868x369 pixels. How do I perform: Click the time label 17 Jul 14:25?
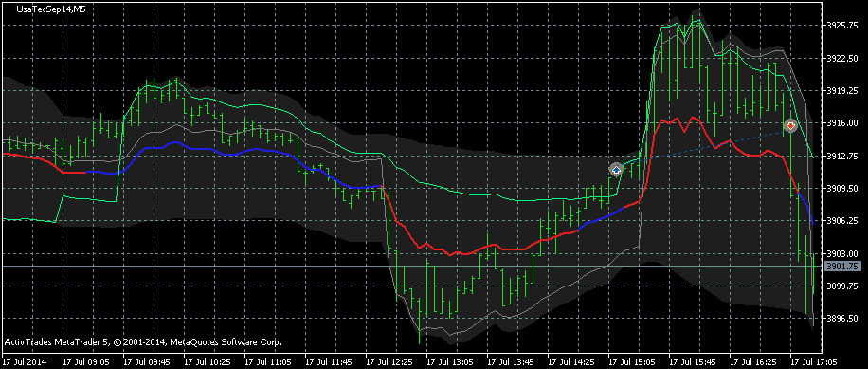[x=570, y=361]
